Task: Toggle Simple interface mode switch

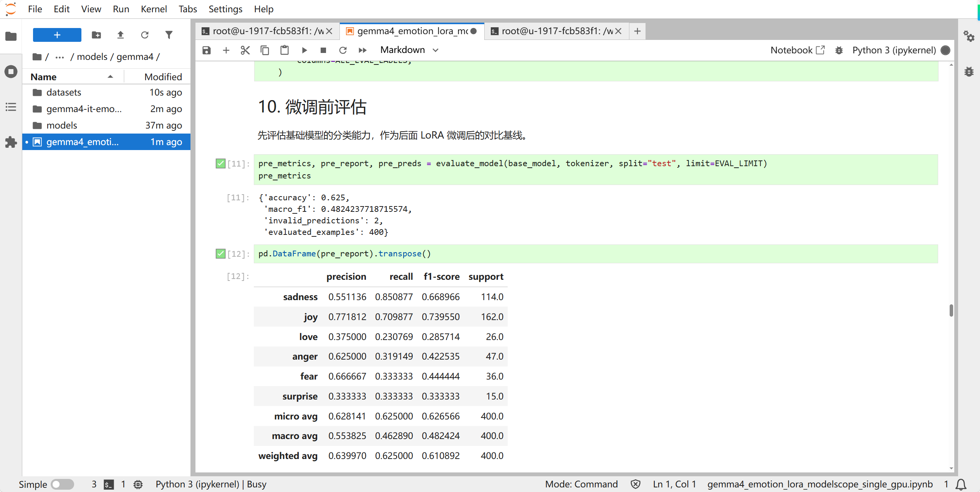Action: [x=63, y=484]
